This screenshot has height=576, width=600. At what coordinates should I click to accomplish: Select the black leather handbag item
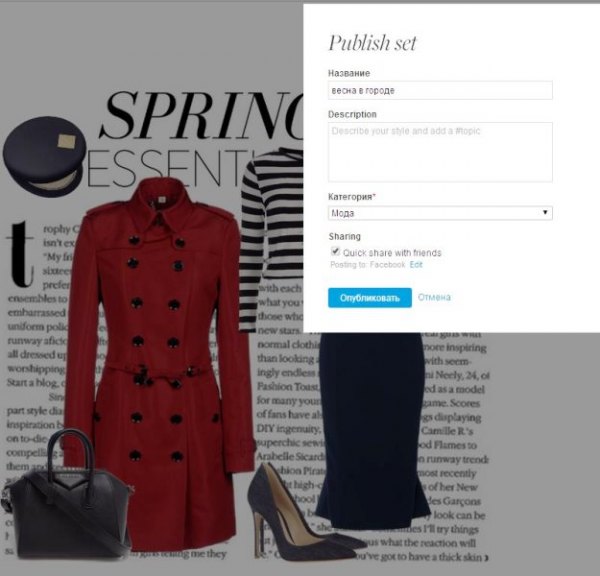(x=67, y=496)
